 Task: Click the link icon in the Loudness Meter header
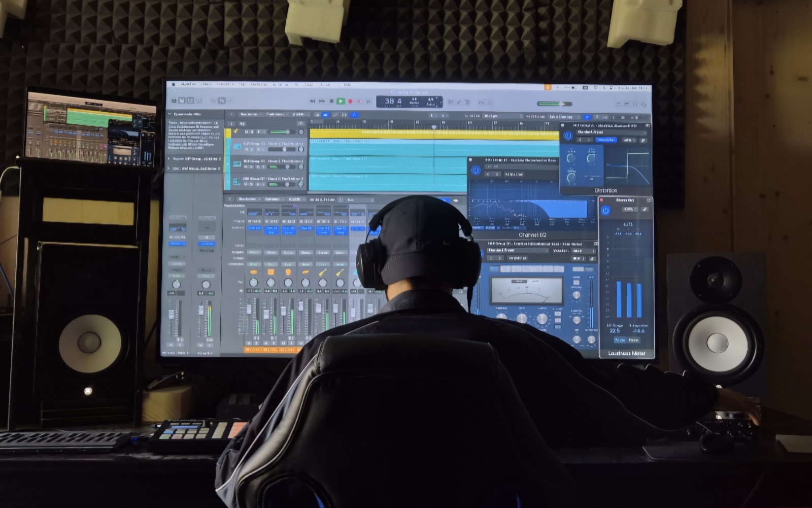[645, 209]
